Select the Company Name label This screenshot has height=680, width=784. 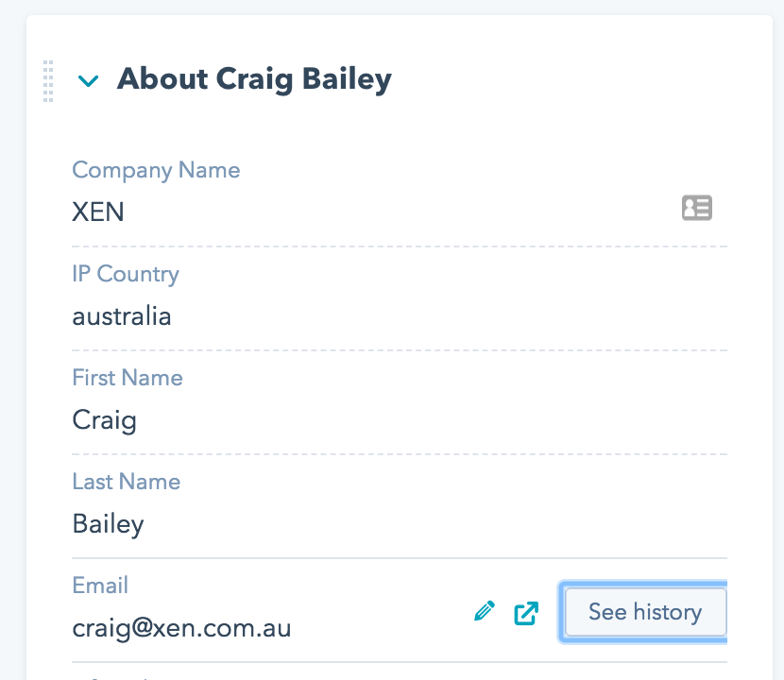(156, 170)
